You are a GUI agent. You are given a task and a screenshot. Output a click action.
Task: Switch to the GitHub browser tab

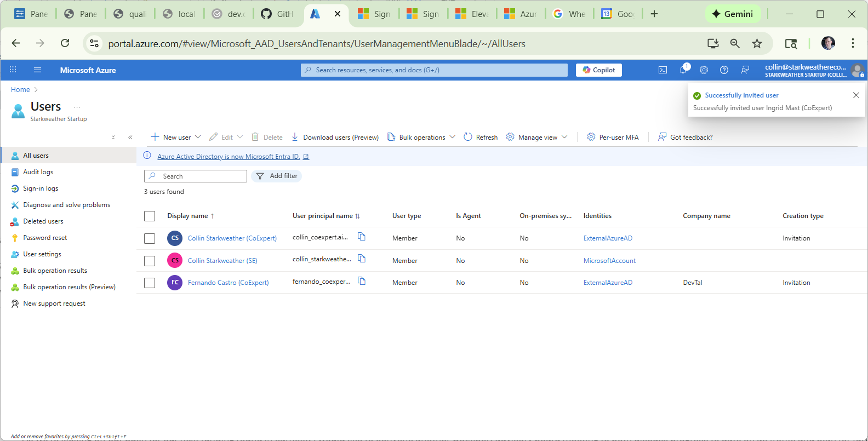[x=278, y=14]
